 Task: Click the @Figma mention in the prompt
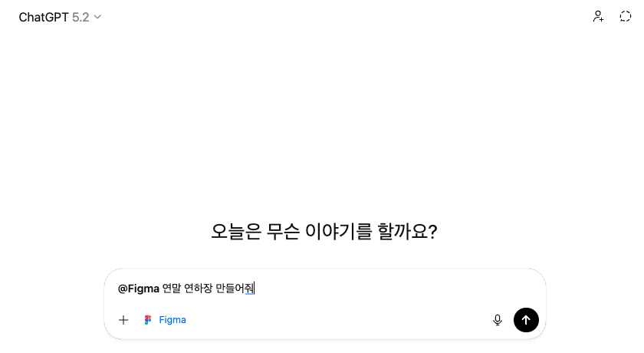point(139,289)
